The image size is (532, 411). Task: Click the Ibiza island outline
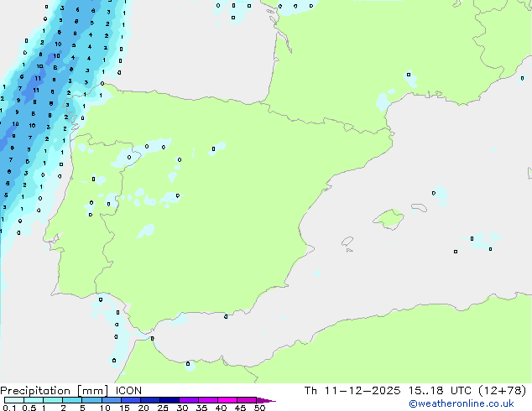click(347, 242)
